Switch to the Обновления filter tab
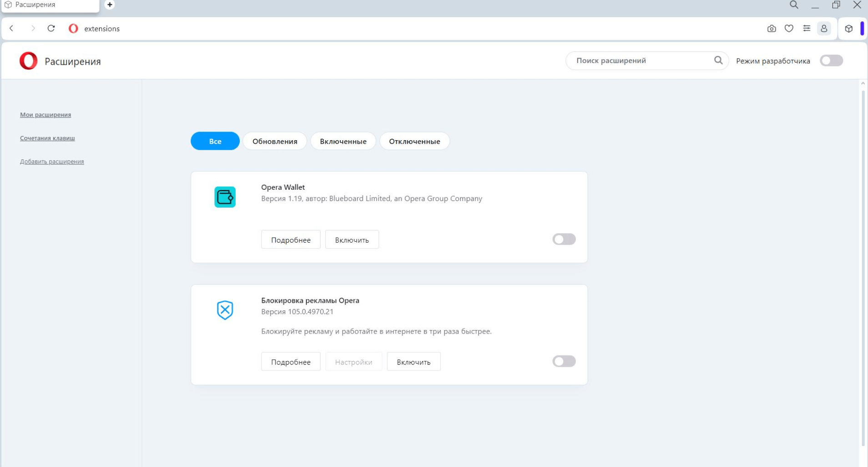This screenshot has height=467, width=868. [x=275, y=142]
